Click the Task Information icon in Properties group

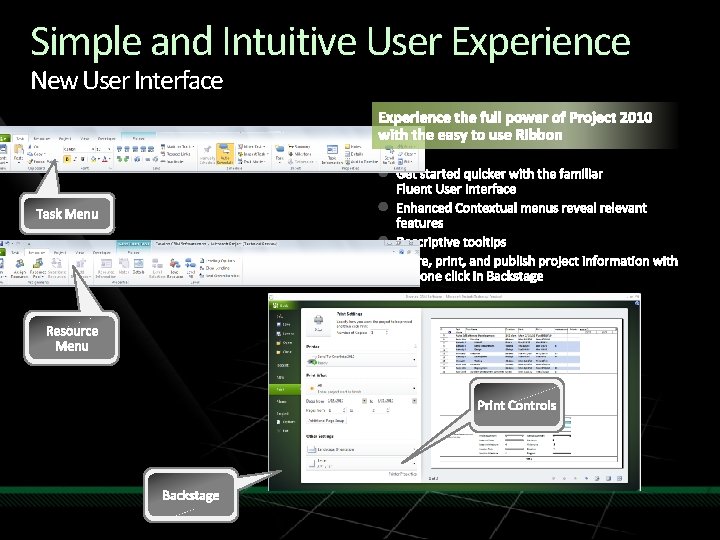click(x=333, y=149)
